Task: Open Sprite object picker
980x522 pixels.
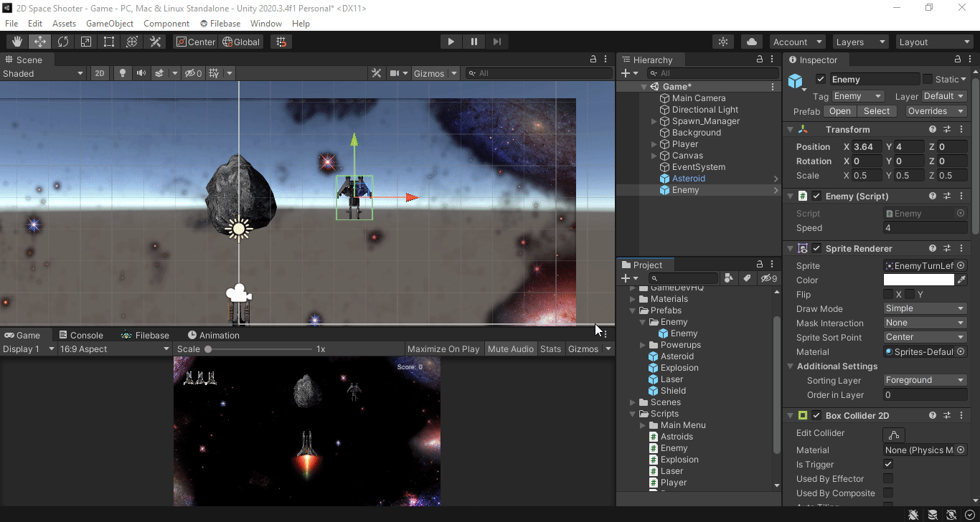Action: coord(961,265)
